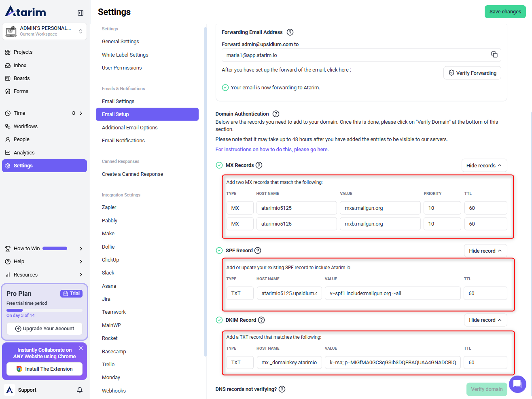Open help tooltip for Forwarding Email Address
The image size is (532, 399).
point(290,32)
